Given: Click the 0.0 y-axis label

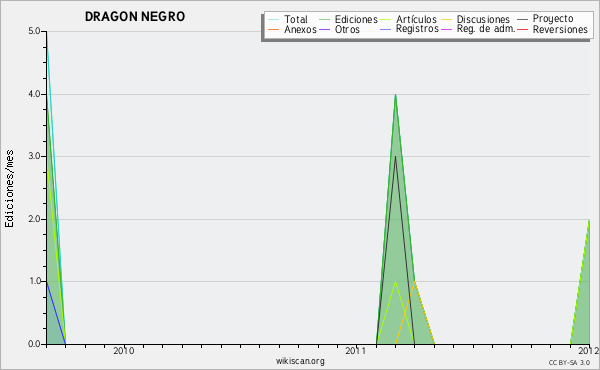Looking at the screenshot, I should 34,344.
